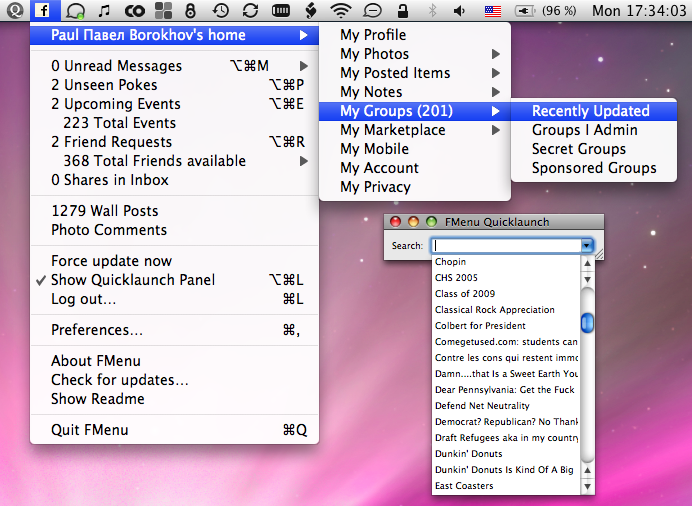This screenshot has width=692, height=506.
Task: Click the four-squares grid menu bar icon
Action: (x=164, y=11)
